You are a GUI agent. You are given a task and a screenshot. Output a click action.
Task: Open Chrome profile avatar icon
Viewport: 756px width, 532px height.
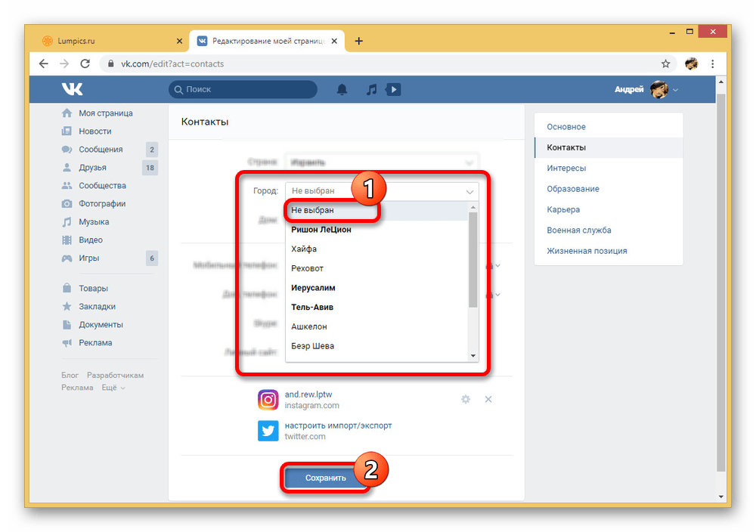(x=692, y=63)
